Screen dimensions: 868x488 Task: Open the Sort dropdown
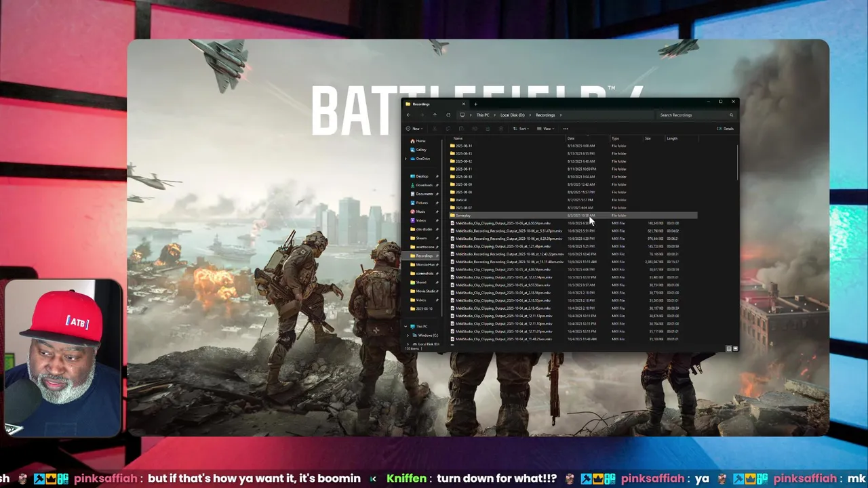(521, 129)
